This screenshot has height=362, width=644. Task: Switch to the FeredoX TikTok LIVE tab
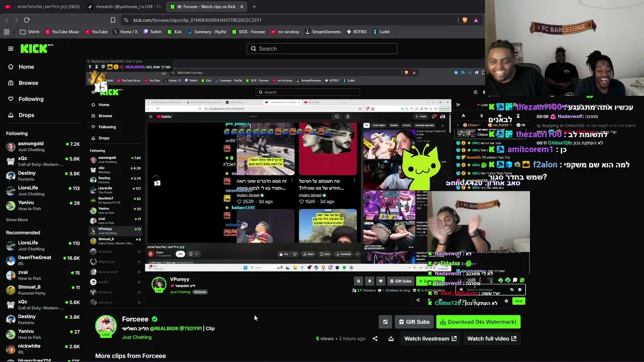[124, 7]
